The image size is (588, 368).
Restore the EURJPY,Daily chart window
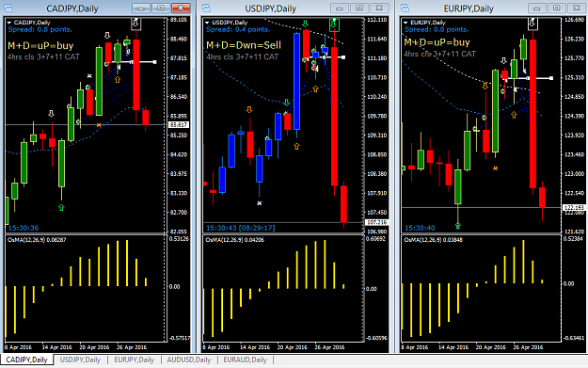(x=557, y=8)
